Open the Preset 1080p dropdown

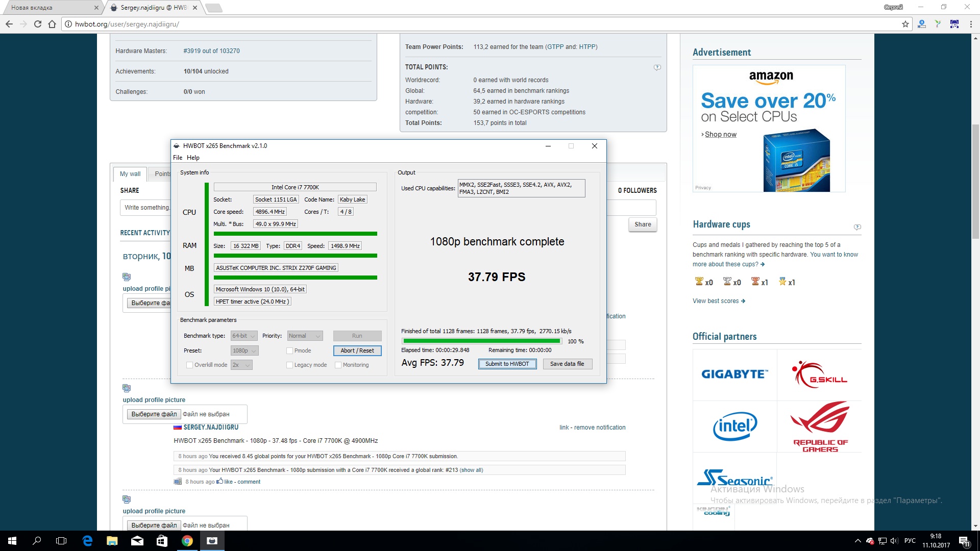pos(244,350)
